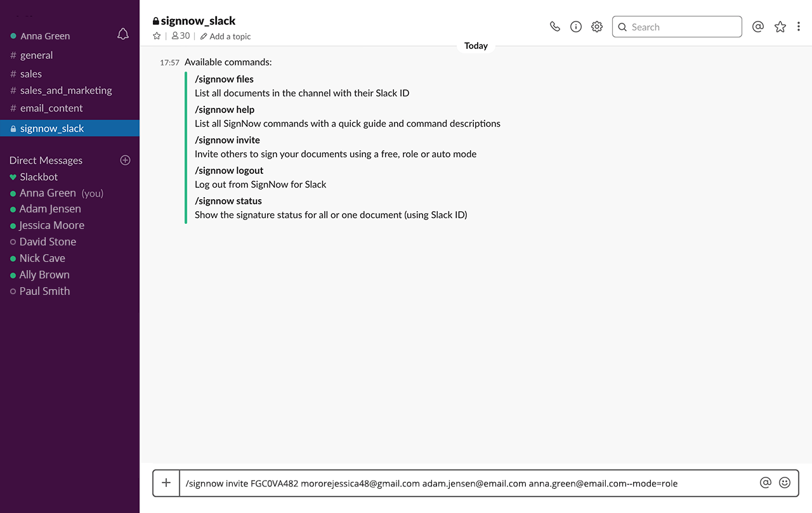This screenshot has width=812, height=513.
Task: View the 30 channel members
Action: (x=181, y=36)
